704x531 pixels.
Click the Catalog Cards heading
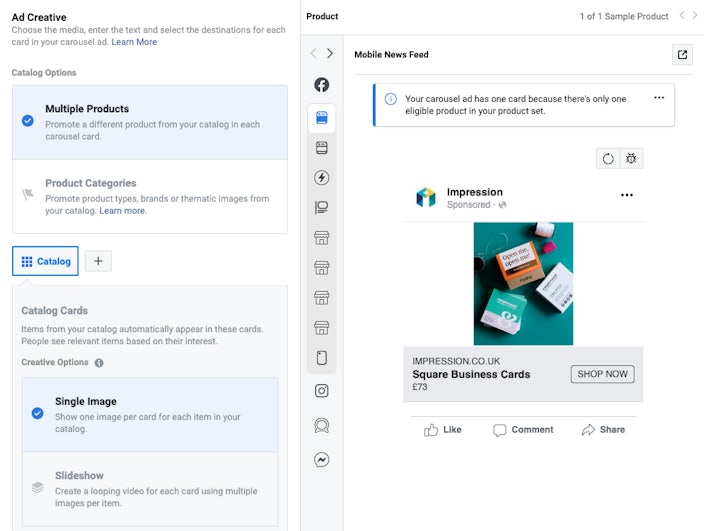[54, 311]
